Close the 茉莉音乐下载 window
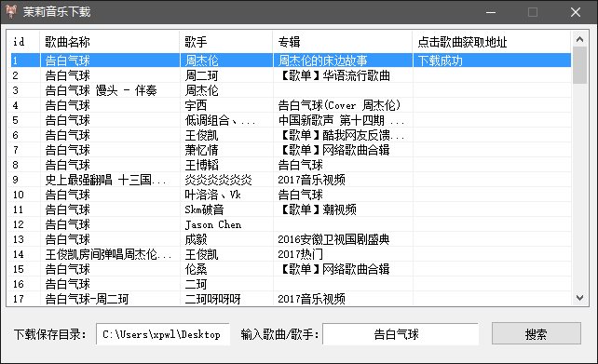Screen dimensions: 598x364 [x=576, y=12]
